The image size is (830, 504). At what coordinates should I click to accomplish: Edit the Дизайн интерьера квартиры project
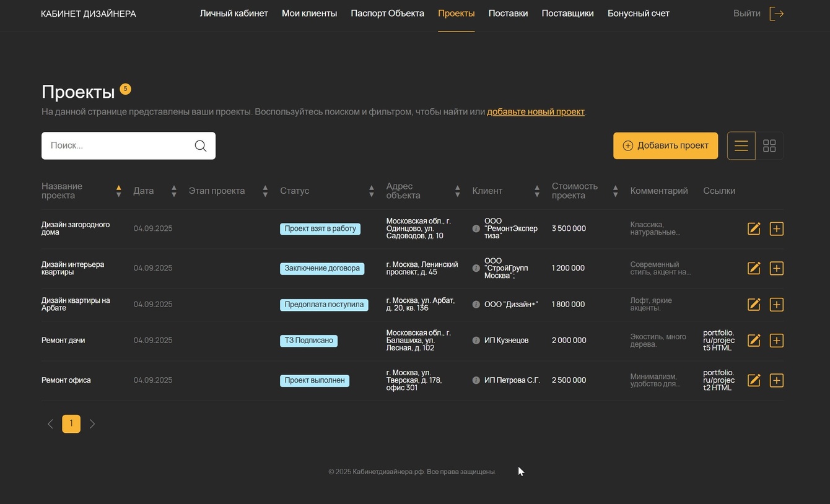pos(754,268)
